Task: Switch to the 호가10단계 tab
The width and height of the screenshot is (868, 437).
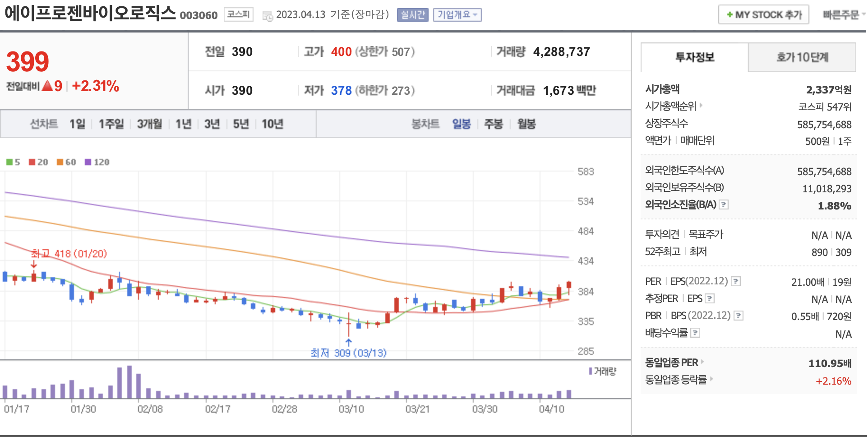Action: (x=802, y=57)
